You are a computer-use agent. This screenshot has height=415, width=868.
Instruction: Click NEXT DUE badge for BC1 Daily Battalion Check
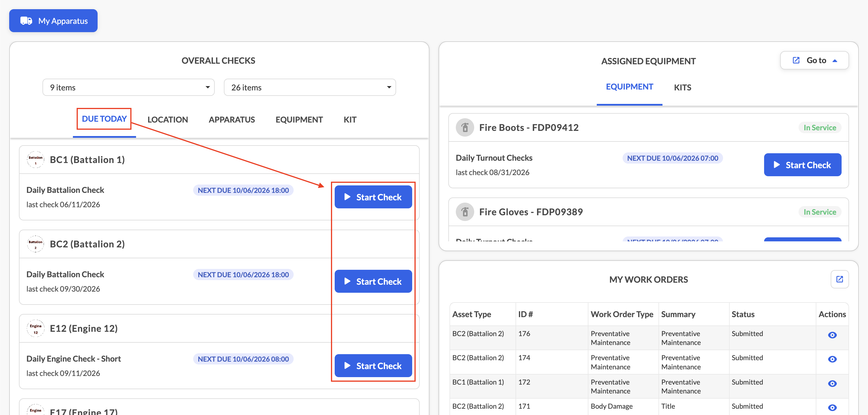tap(243, 190)
